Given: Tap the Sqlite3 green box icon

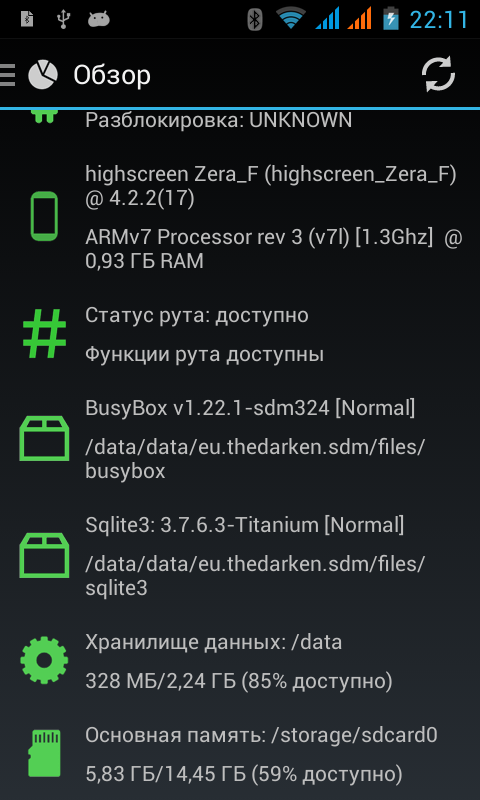Looking at the screenshot, I should pos(44,556).
